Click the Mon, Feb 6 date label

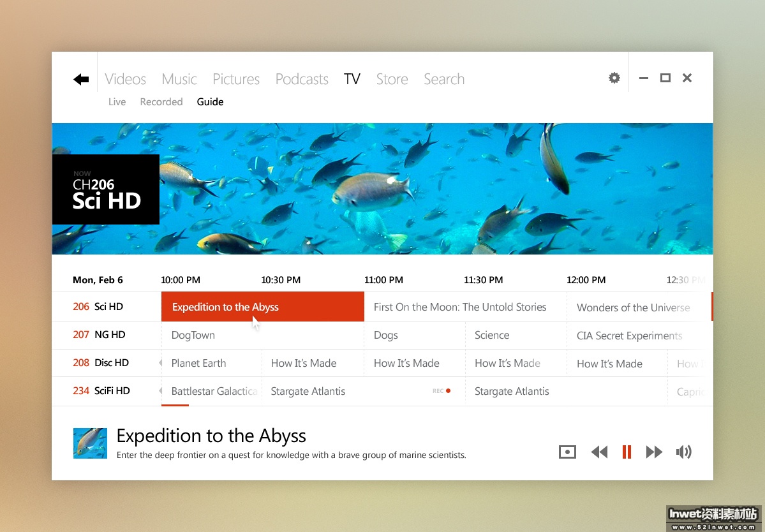[98, 280]
